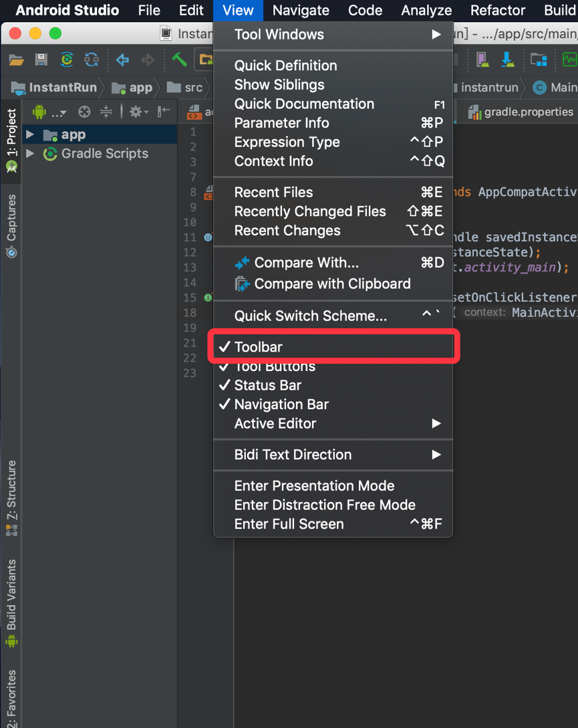Viewport: 578px width, 728px height.
Task: Choose Compare with Clipboard menu entry
Action: click(333, 283)
